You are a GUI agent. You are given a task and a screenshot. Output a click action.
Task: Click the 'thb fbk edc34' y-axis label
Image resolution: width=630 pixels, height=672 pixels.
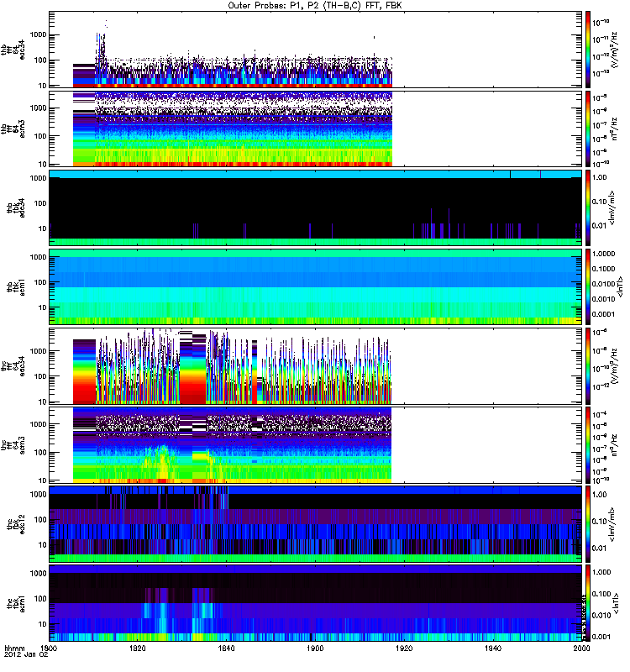16,207
